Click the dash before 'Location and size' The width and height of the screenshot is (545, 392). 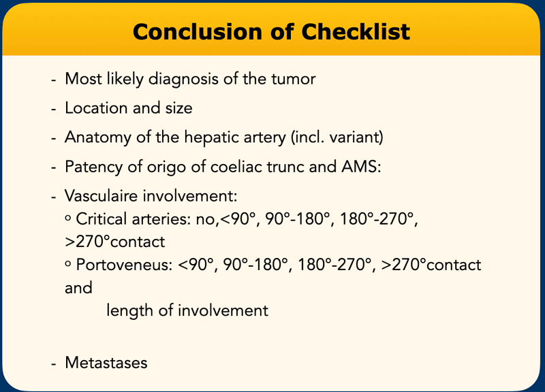coord(54,110)
